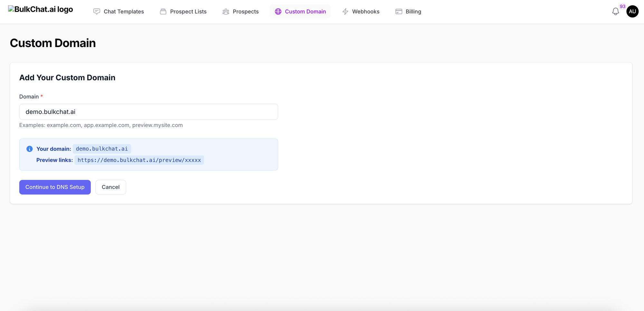644x311 pixels.
Task: Open notifications via the bell icon
Action: tap(615, 12)
